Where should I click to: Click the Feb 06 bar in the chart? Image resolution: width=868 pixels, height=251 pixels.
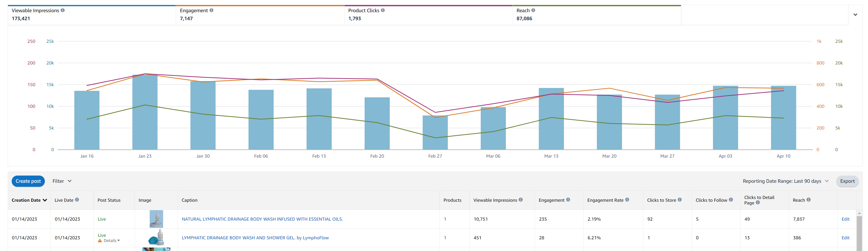click(x=261, y=120)
